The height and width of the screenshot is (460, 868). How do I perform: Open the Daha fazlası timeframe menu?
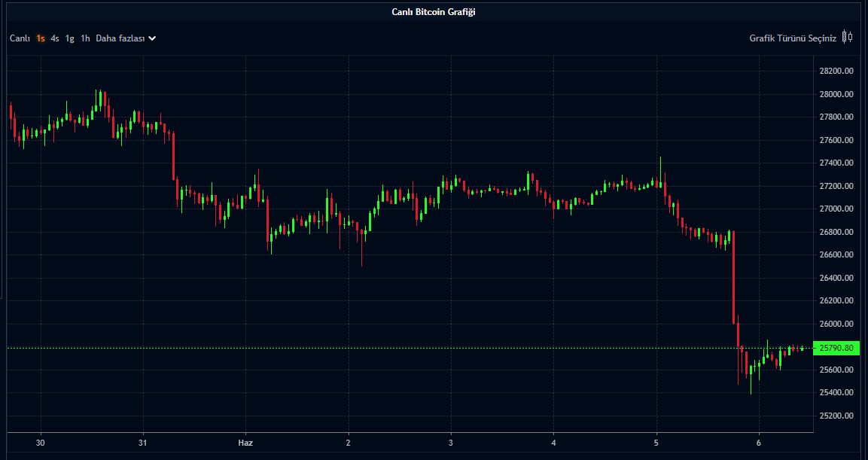(120, 38)
